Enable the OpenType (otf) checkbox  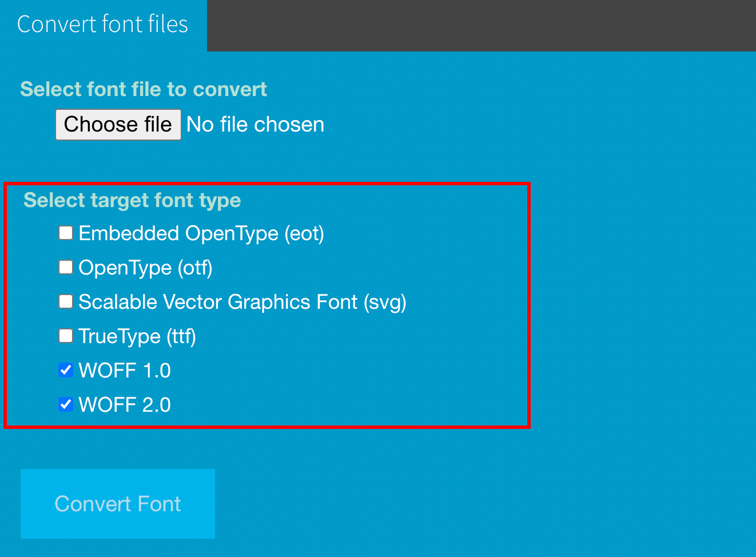tap(66, 267)
